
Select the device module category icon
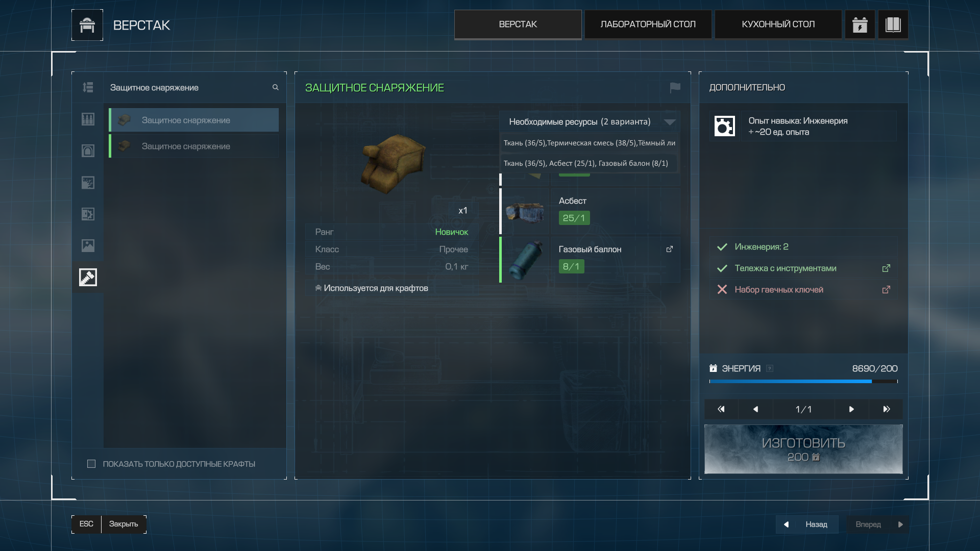pyautogui.click(x=88, y=214)
